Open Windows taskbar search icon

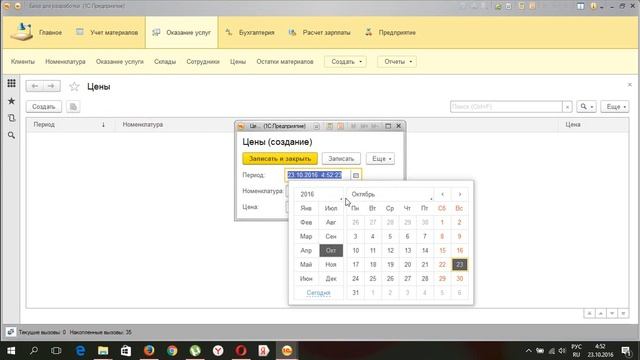click(34, 351)
